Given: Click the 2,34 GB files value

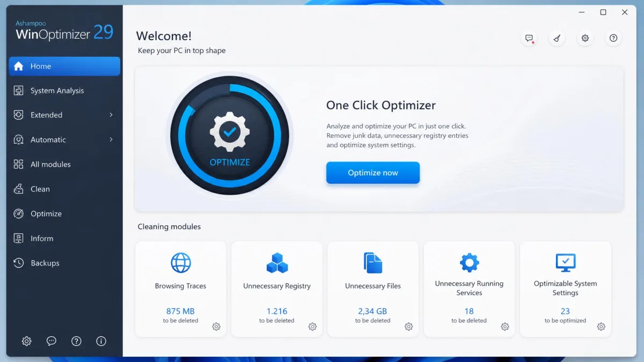Looking at the screenshot, I should (x=373, y=311).
